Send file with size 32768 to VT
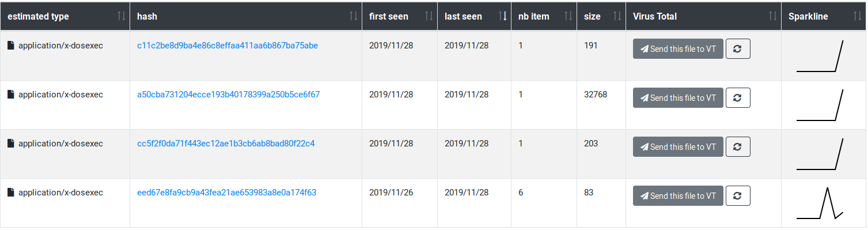Viewport: 868px width, 230px height. [x=678, y=98]
